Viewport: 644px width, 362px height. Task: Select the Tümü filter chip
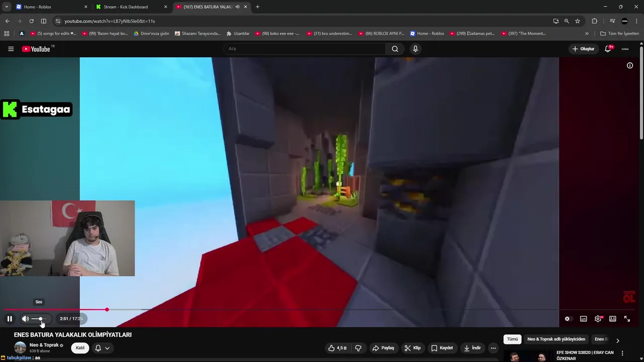pyautogui.click(x=512, y=339)
